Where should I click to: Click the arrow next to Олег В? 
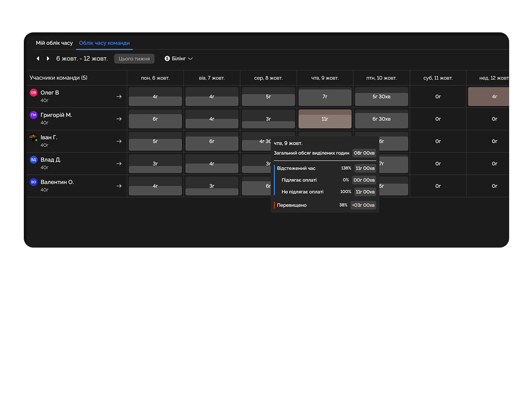click(119, 97)
